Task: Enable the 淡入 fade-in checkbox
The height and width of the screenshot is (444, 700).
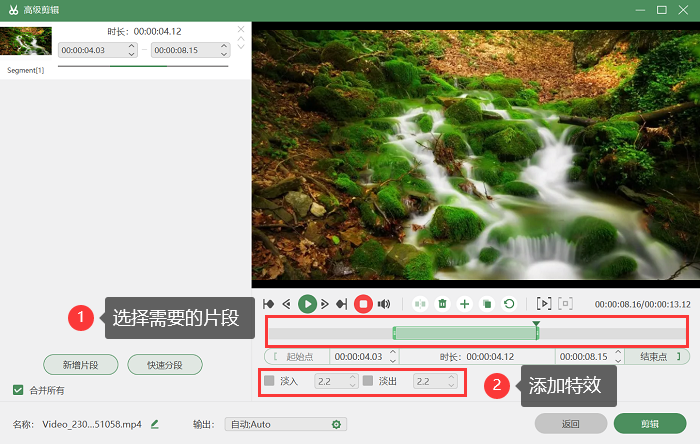Action: point(269,381)
